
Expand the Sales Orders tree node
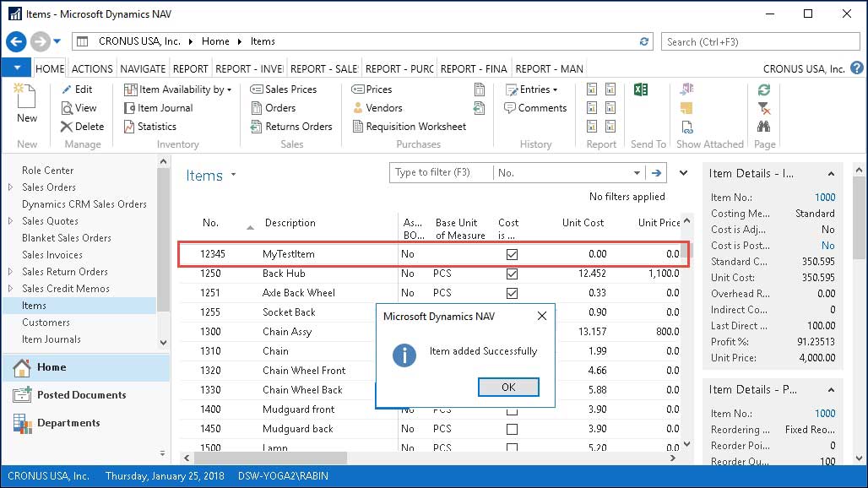pos(11,187)
